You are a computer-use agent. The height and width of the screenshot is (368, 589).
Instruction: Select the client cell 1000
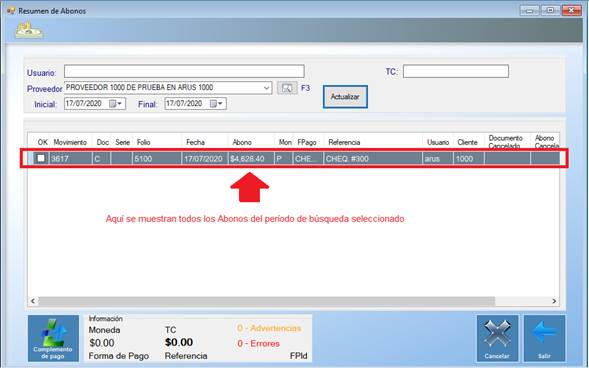[x=468, y=158]
